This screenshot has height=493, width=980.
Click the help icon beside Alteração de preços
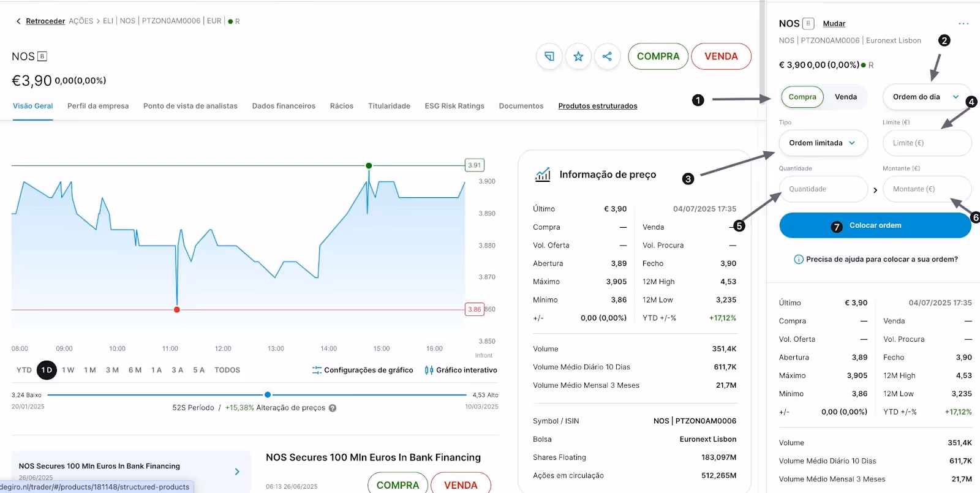point(333,408)
